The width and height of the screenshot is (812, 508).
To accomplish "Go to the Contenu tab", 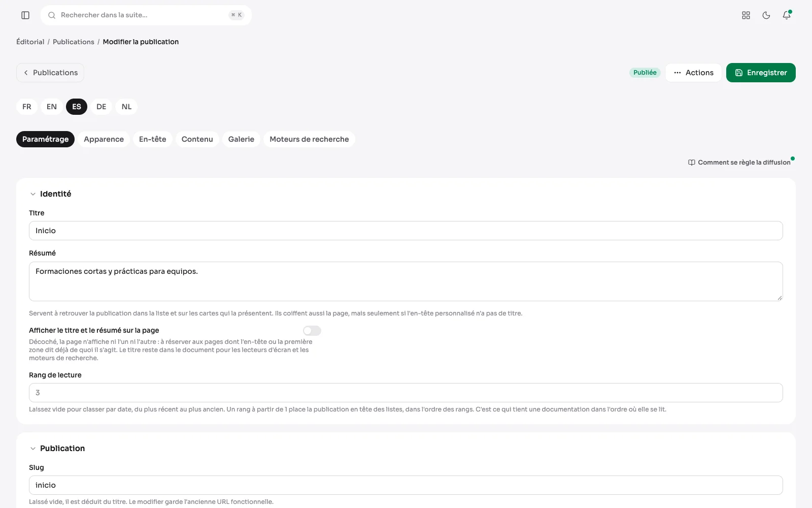I will [197, 139].
